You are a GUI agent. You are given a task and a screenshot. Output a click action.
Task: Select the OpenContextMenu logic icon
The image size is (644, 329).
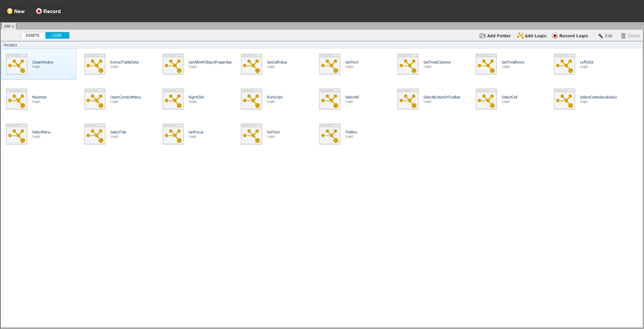pos(95,99)
